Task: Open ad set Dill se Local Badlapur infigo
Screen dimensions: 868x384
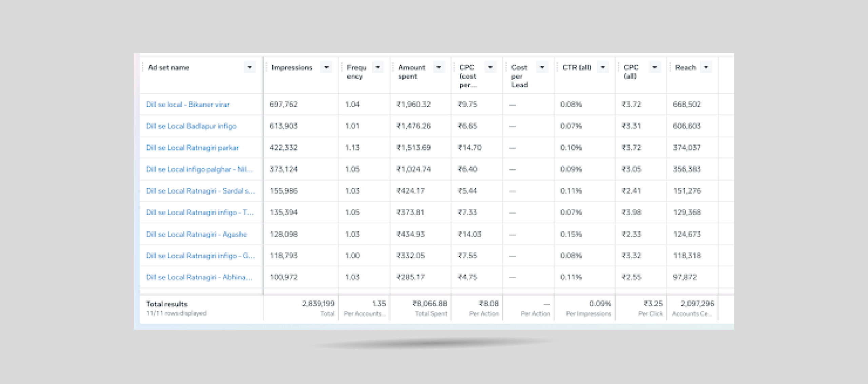Action: [191, 126]
